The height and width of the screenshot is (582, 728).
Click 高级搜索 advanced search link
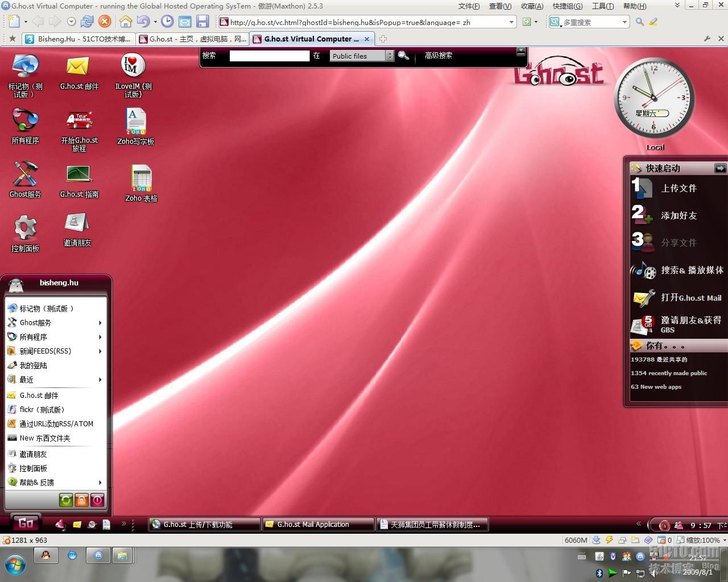[x=439, y=56]
